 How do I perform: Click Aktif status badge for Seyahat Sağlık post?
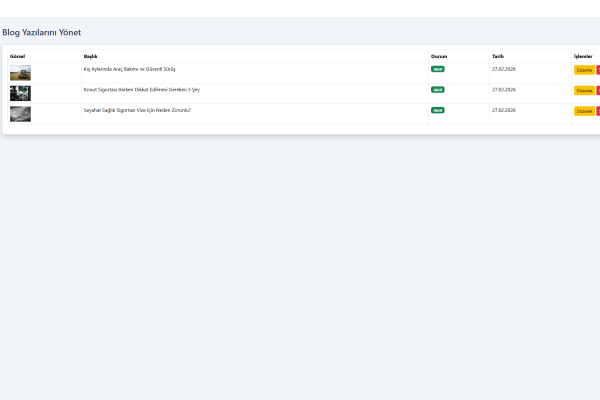click(x=437, y=110)
